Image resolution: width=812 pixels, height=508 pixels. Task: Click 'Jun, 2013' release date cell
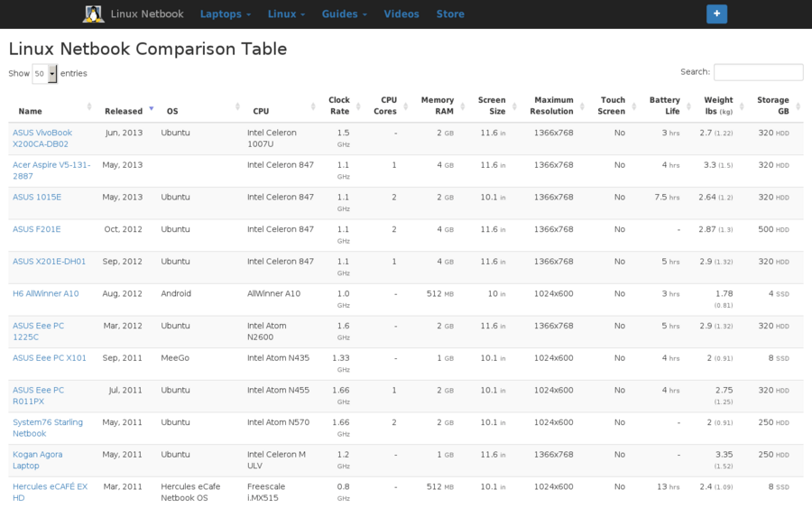click(x=124, y=133)
